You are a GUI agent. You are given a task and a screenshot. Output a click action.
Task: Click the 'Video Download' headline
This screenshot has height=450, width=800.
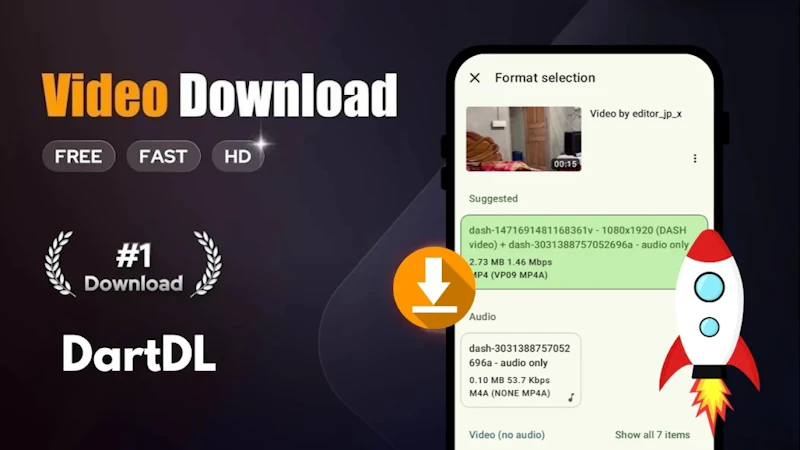219,95
